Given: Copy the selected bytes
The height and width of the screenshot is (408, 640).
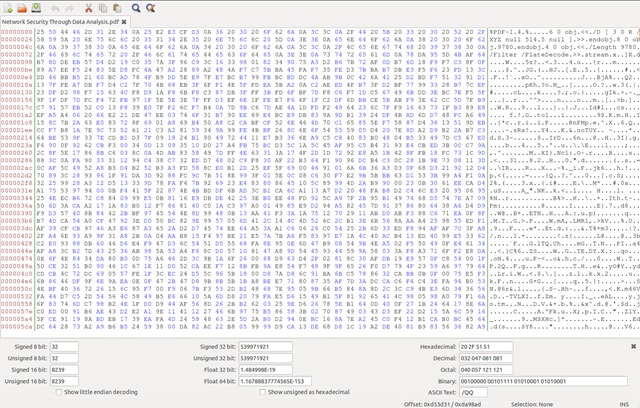Looking at the screenshot, I should click(x=102, y=8).
